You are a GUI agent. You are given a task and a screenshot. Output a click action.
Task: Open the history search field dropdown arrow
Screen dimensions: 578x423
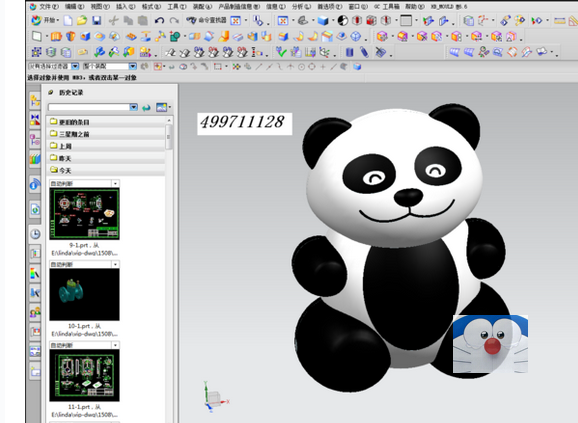[x=133, y=107]
